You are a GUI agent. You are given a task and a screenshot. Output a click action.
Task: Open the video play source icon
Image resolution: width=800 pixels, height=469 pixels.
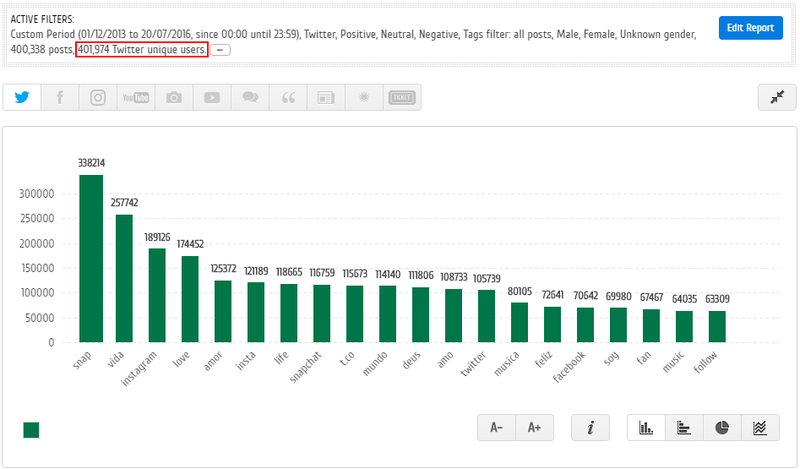(x=212, y=97)
